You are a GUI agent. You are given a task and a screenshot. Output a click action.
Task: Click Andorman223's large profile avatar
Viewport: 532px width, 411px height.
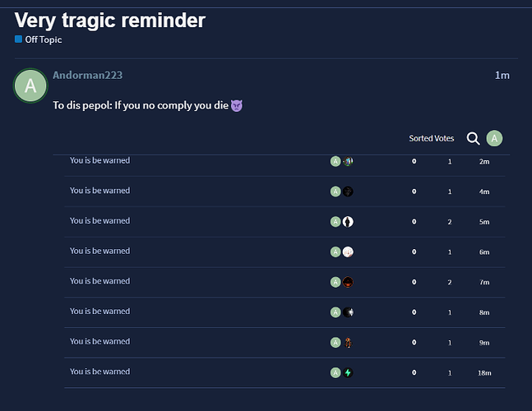pyautogui.click(x=30, y=85)
